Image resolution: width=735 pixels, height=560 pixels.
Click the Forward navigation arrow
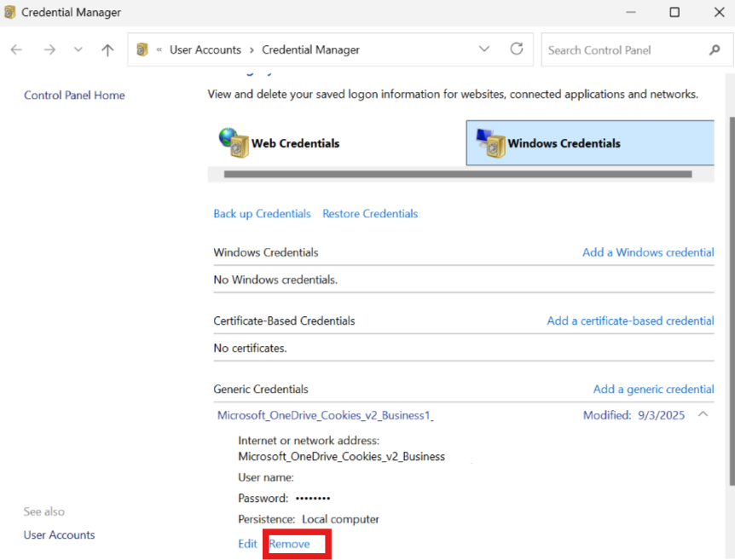[49, 49]
